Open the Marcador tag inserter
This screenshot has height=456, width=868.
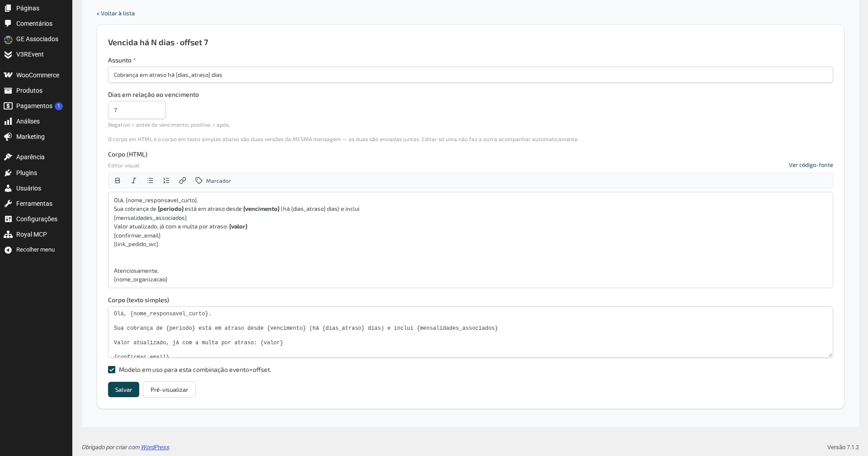click(213, 180)
